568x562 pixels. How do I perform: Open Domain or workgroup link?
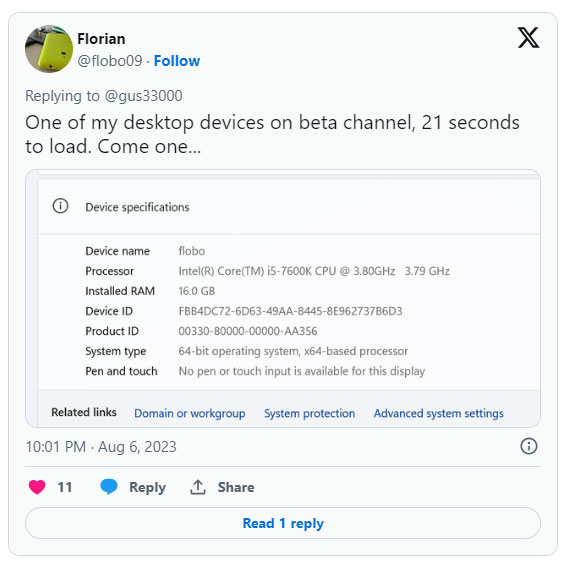190,413
